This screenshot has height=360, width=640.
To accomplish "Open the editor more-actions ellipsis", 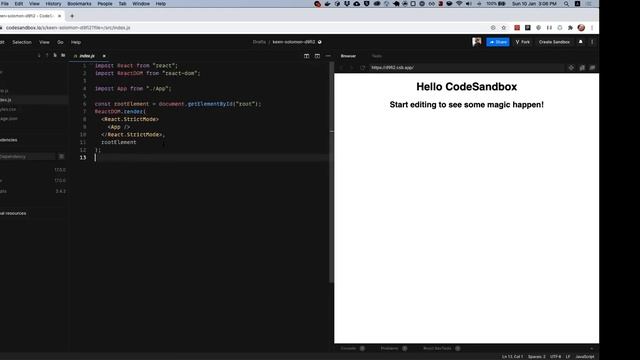I will 328,56.
